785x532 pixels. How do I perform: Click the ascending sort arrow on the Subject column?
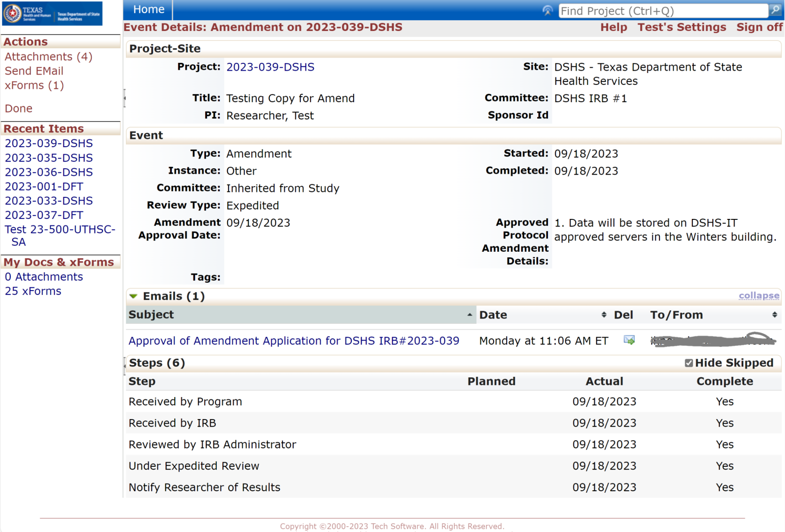tap(470, 315)
